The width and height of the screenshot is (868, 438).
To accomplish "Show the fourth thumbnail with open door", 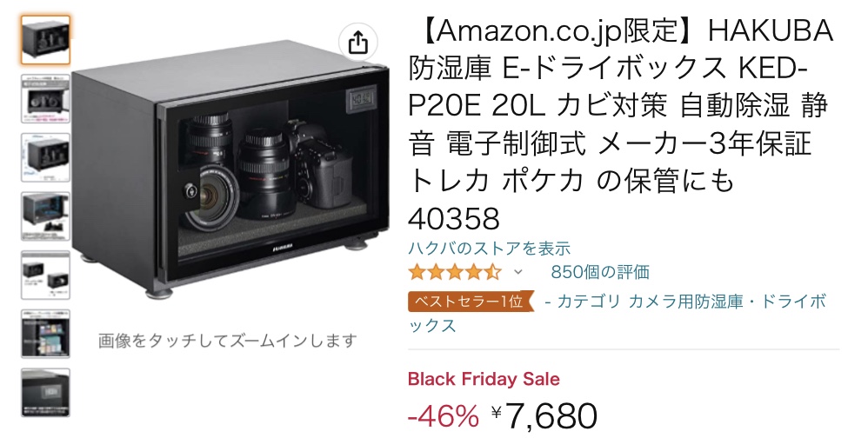I will (x=46, y=216).
